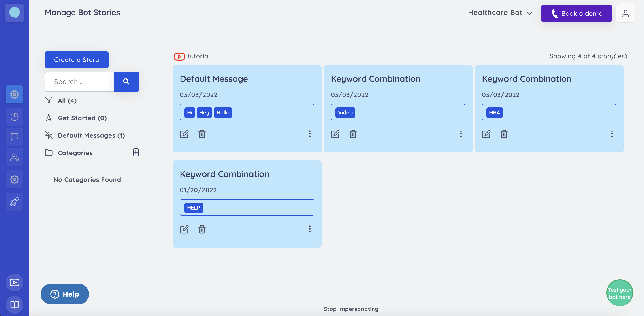The width and height of the screenshot is (644, 316).
Task: Create a new story
Action: (76, 60)
